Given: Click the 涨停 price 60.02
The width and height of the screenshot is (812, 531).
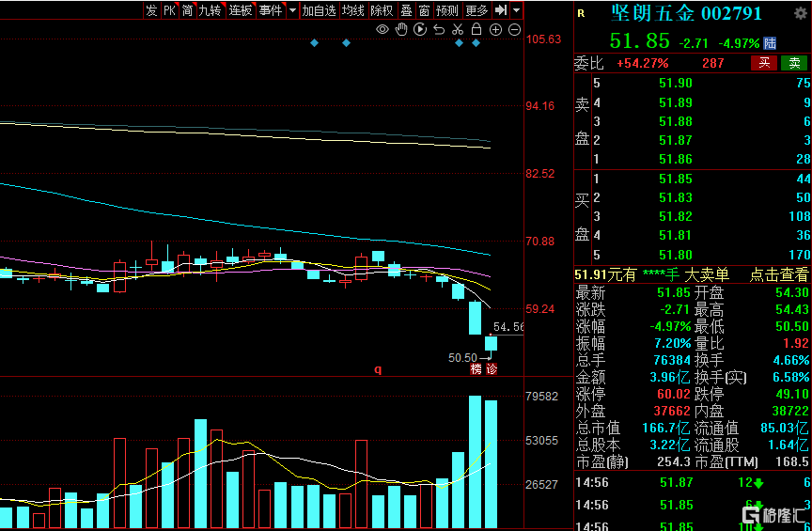Looking at the screenshot, I should pos(674,394).
